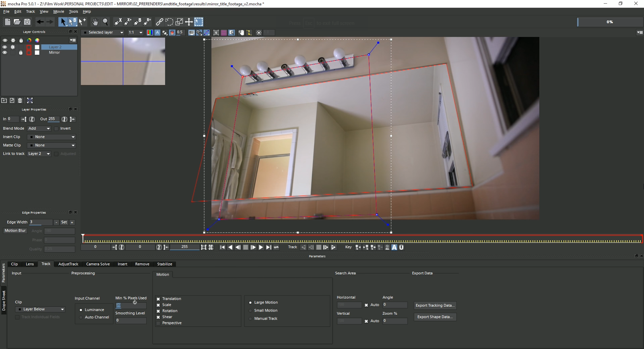Delete layer using the trash icon
This screenshot has height=349, width=644.
coord(20,100)
